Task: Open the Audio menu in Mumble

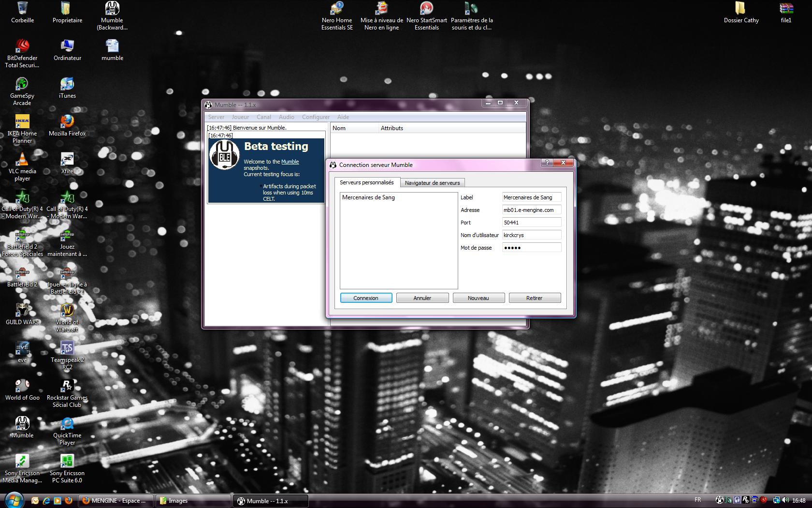Action: [287, 117]
